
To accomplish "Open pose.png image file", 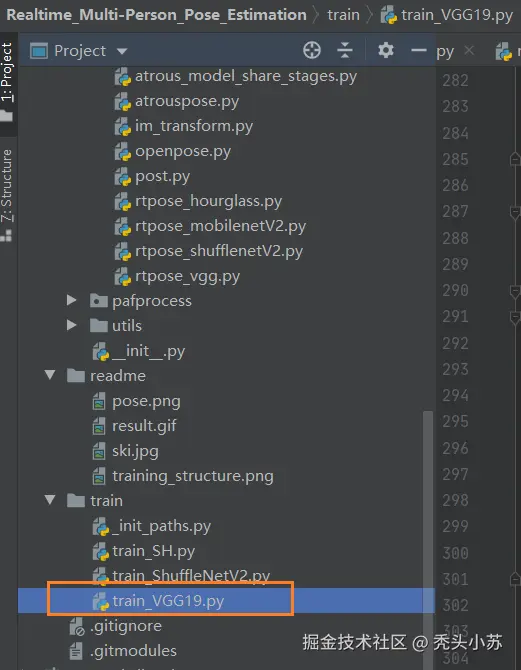I will pyautogui.click(x=146, y=402).
